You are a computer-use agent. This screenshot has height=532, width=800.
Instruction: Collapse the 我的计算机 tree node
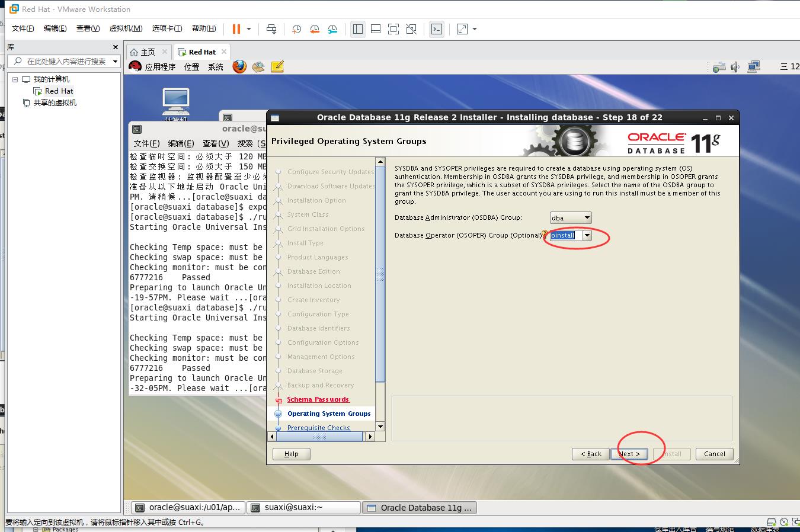(15, 79)
